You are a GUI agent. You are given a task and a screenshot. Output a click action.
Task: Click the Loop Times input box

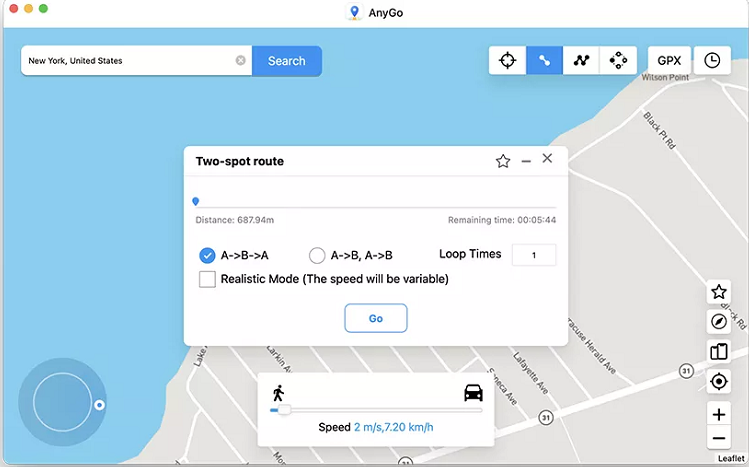tap(534, 255)
